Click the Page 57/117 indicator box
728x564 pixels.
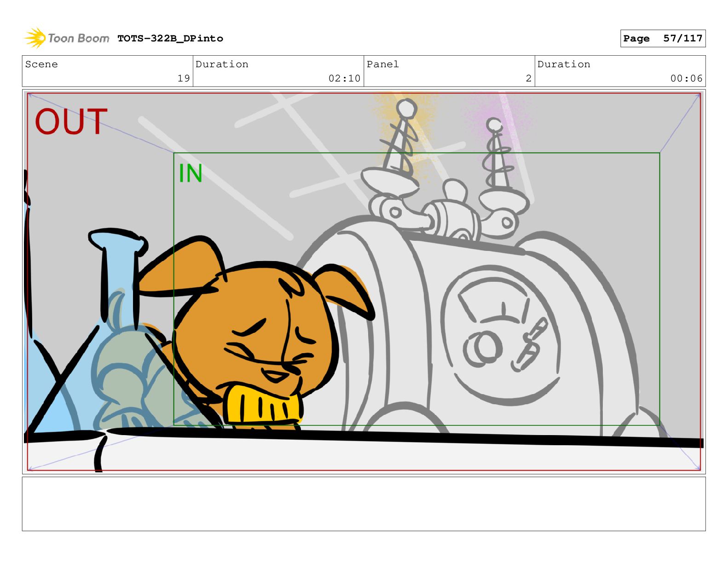pos(663,39)
